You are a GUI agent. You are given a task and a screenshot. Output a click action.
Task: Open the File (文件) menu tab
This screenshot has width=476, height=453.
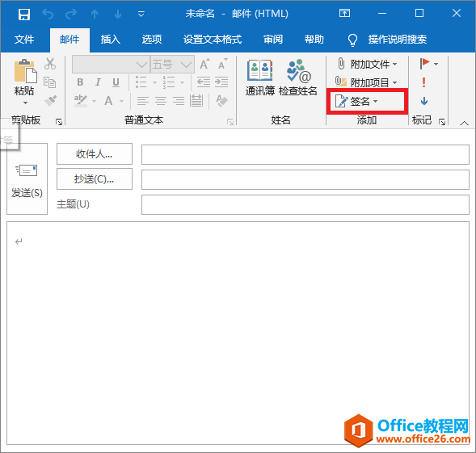[x=24, y=40]
